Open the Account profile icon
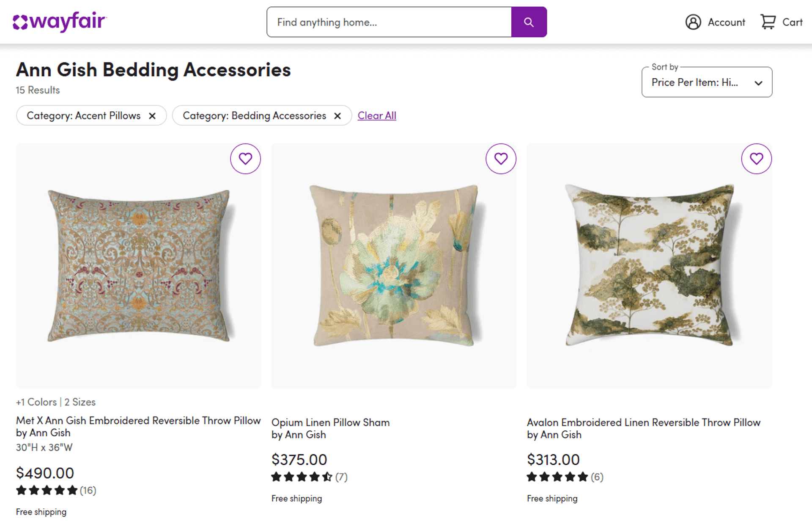812x521 pixels. tap(693, 22)
